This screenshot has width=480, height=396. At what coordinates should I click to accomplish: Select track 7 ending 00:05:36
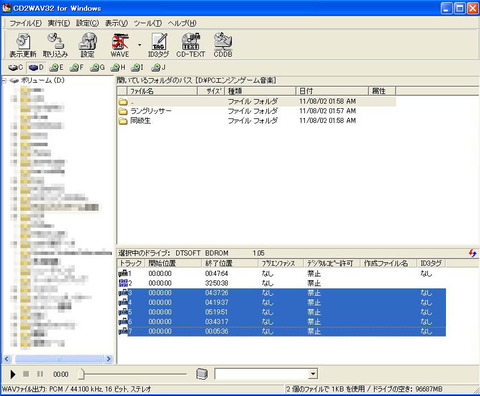tap(282, 332)
